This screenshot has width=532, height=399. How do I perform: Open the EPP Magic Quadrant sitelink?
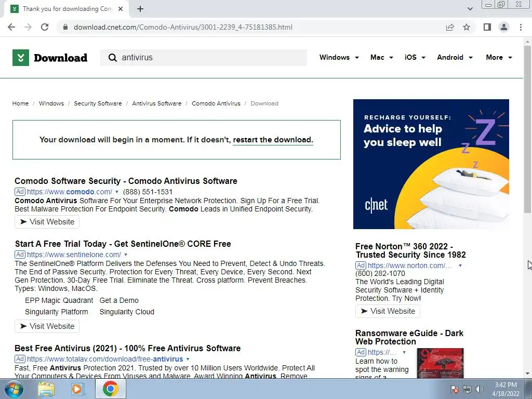click(x=59, y=300)
